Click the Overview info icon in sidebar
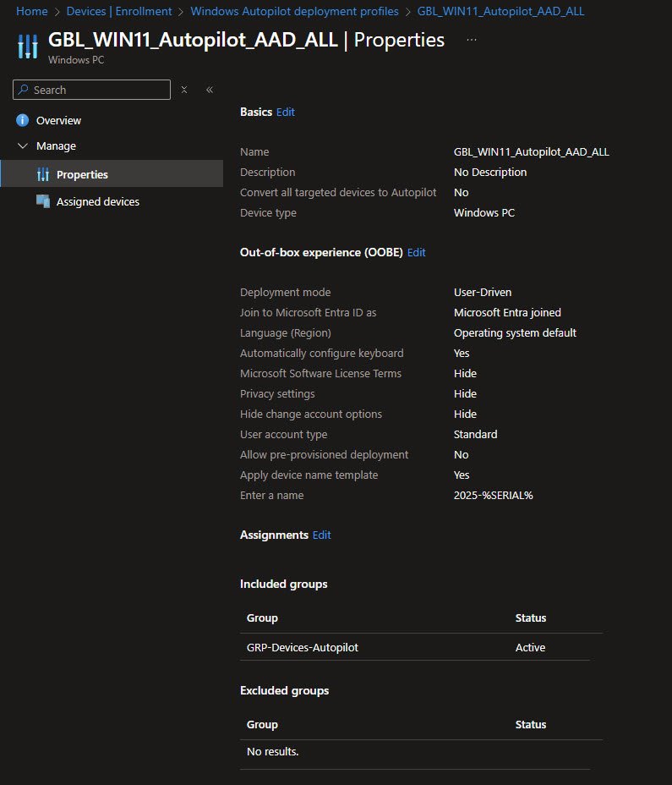Image resolution: width=672 pixels, height=785 pixels. point(23,120)
